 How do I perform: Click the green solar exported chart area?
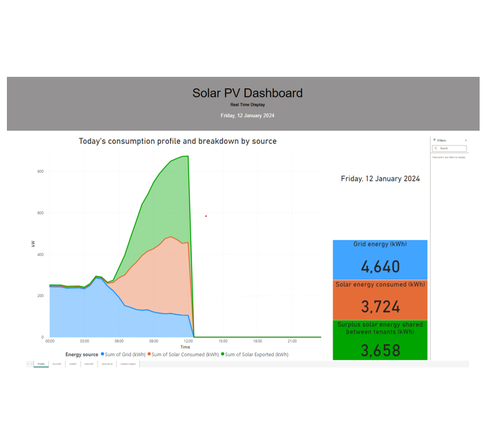(169, 200)
